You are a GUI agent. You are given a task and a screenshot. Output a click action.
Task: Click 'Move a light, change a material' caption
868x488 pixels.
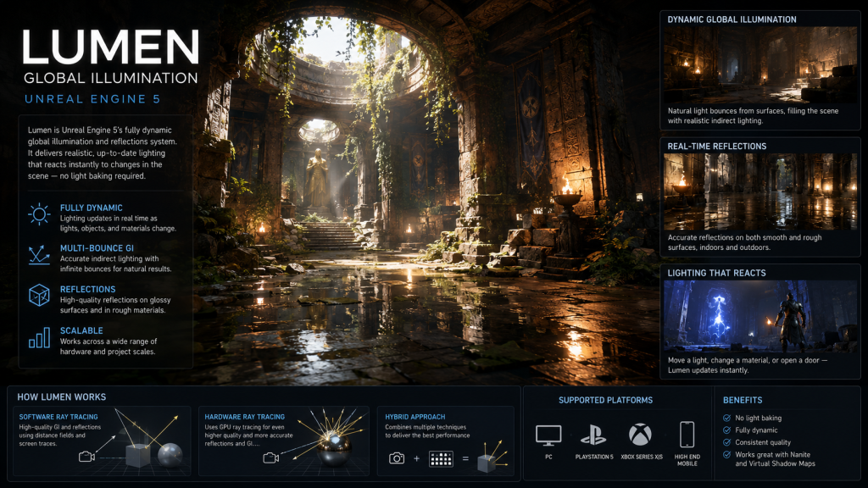tap(748, 365)
